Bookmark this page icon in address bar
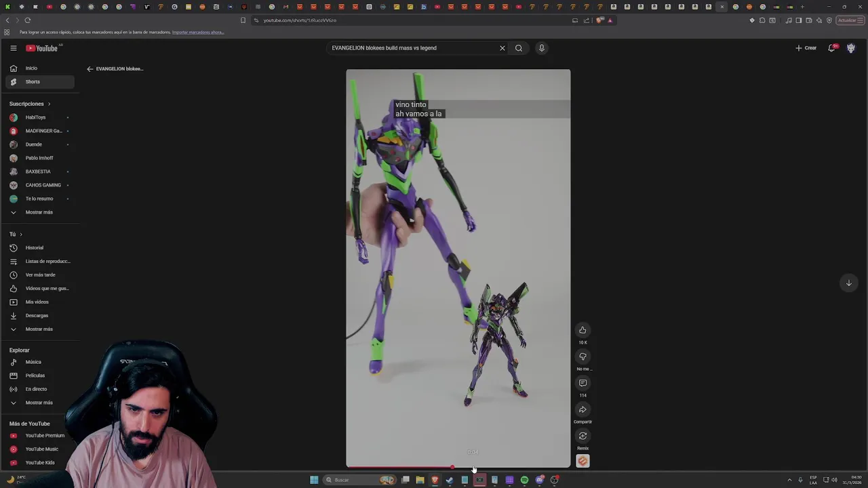This screenshot has width=868, height=488. pyautogui.click(x=243, y=20)
